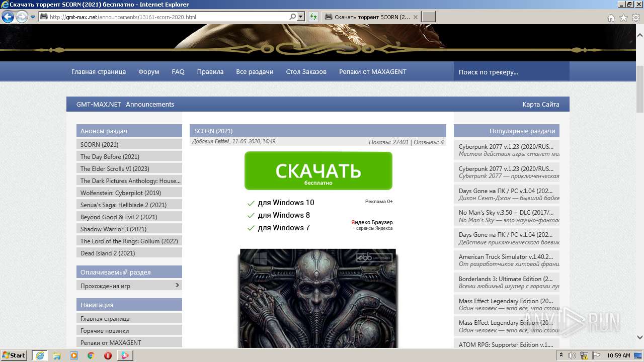This screenshot has height=362, width=644.
Task: Open the File Explorer taskbar icon
Action: coord(57,355)
